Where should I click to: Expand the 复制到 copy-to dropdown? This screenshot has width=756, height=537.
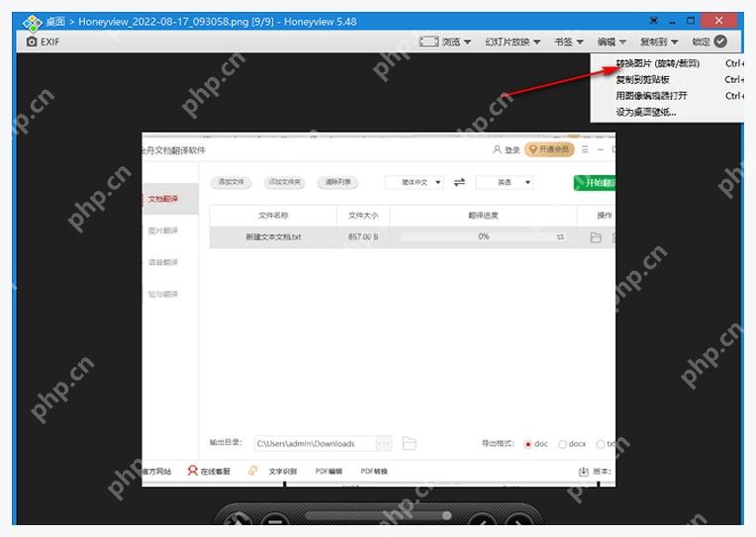point(659,42)
